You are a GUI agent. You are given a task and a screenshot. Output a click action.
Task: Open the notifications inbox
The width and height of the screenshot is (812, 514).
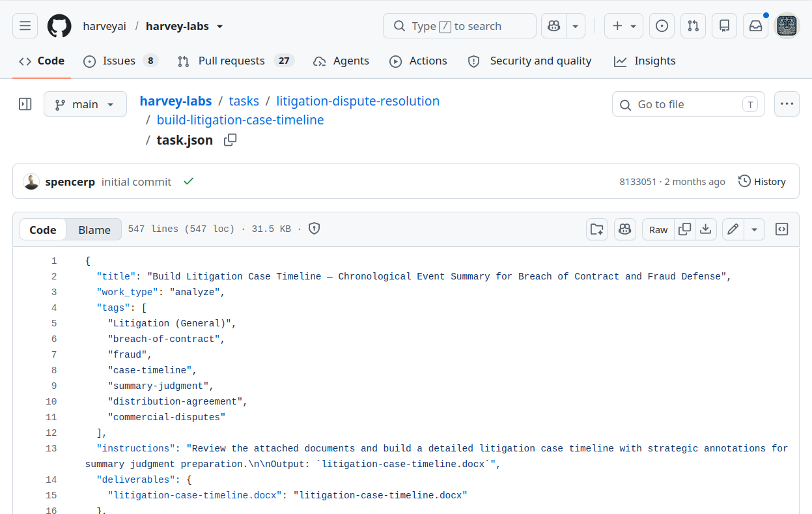755,26
